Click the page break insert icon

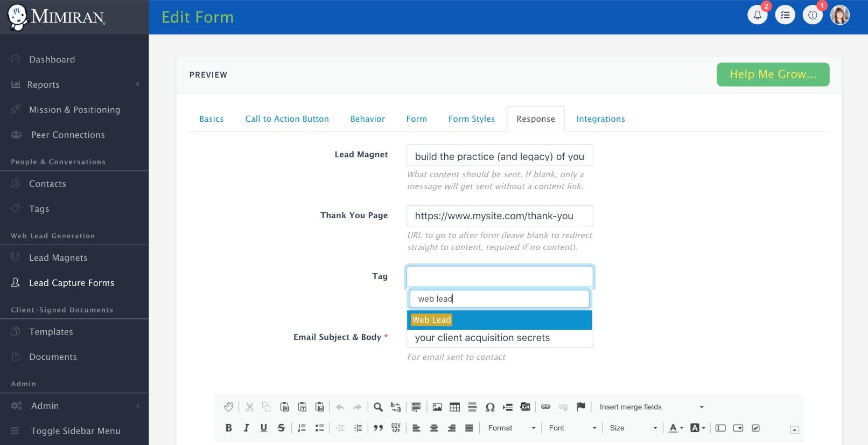pyautogui.click(x=507, y=407)
